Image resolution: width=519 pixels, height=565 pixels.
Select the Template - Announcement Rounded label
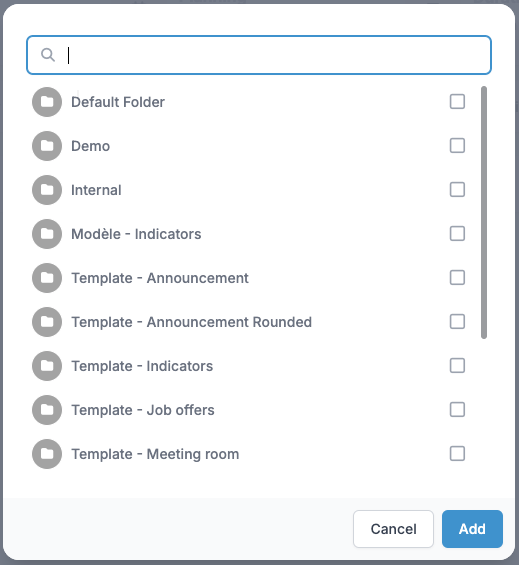click(x=191, y=322)
